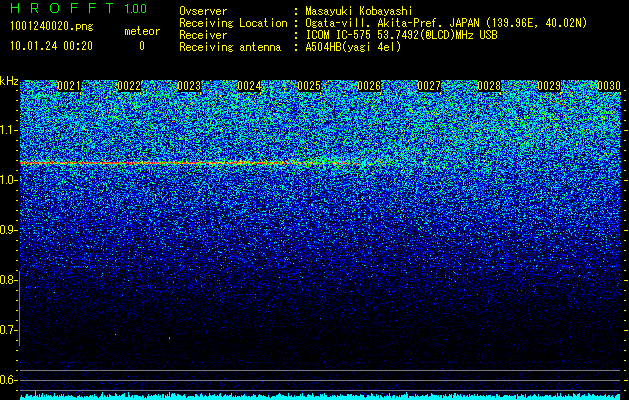Click the 0026 time marker
Screen dimensions: 629x400
pos(369,86)
